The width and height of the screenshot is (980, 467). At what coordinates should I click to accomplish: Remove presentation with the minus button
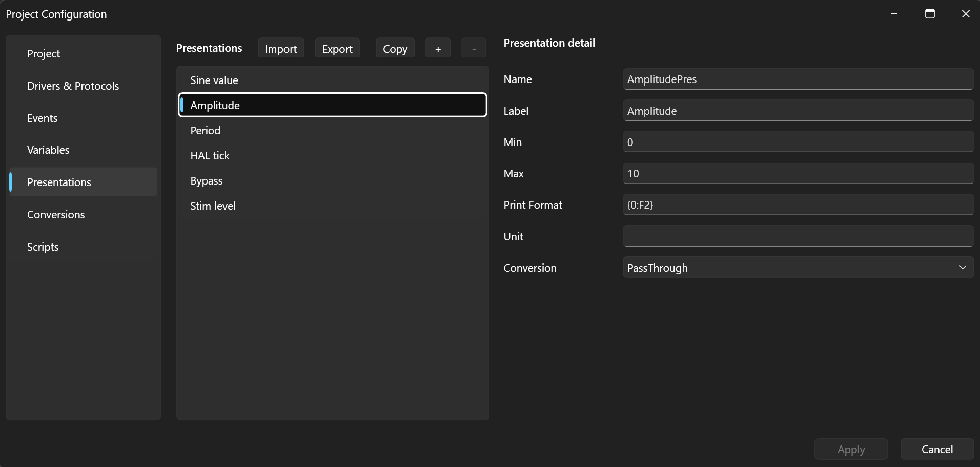(474, 49)
